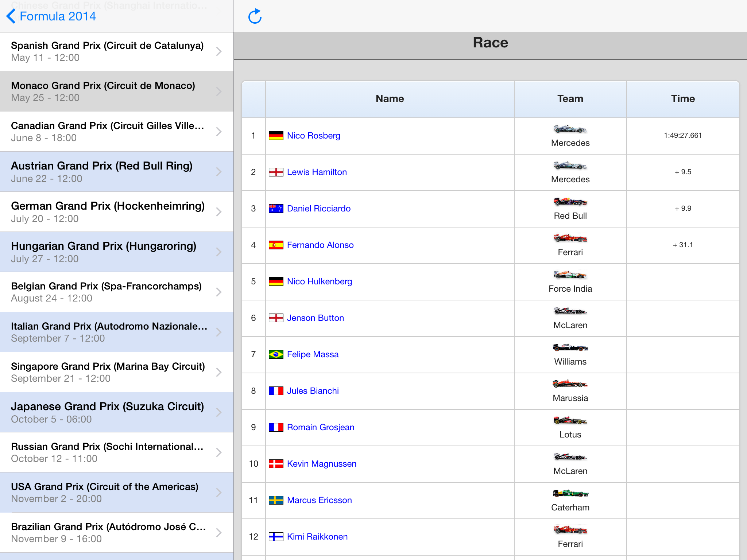Screen dimensions: 747x560
Task: Expand Belgian Grand Prix chevron
Action: pyautogui.click(x=219, y=292)
